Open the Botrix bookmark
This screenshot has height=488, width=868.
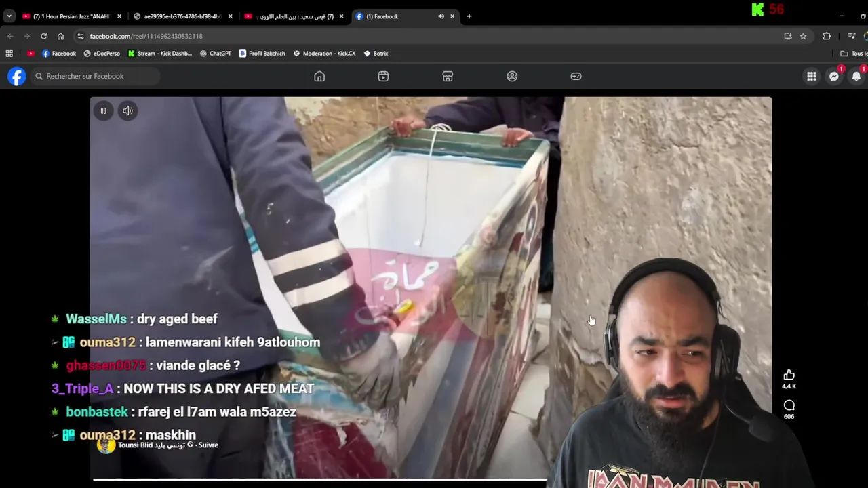coord(376,53)
